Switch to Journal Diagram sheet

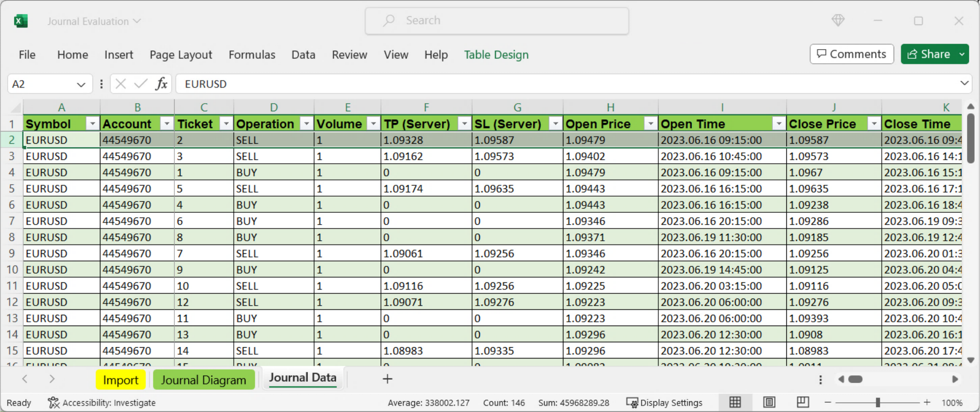tap(203, 380)
